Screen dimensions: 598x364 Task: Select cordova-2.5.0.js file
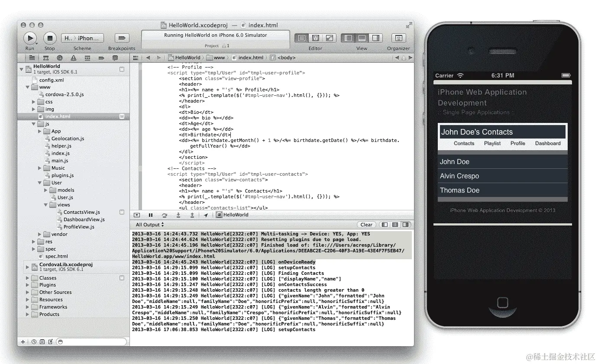tap(61, 94)
